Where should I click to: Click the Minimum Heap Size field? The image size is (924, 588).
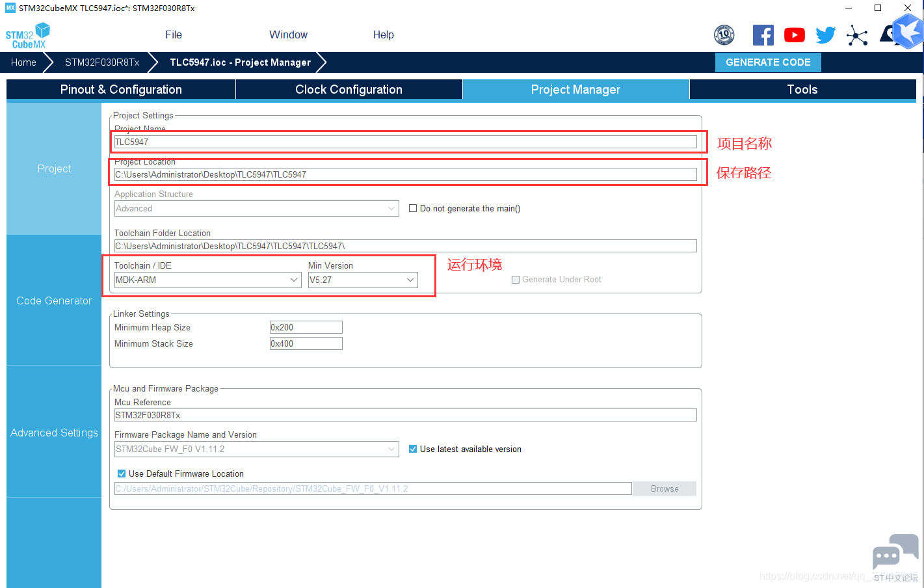point(306,327)
